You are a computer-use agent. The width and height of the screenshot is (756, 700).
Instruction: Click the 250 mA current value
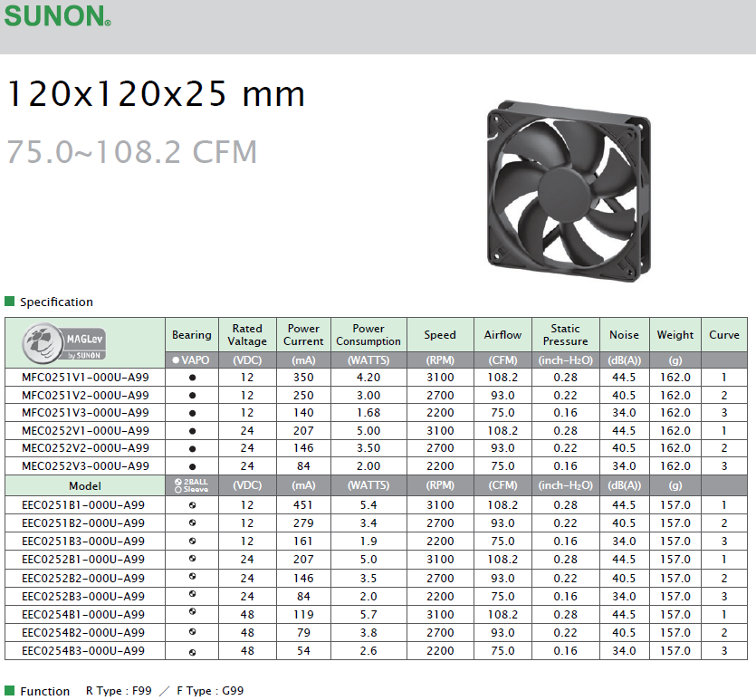pos(303,396)
